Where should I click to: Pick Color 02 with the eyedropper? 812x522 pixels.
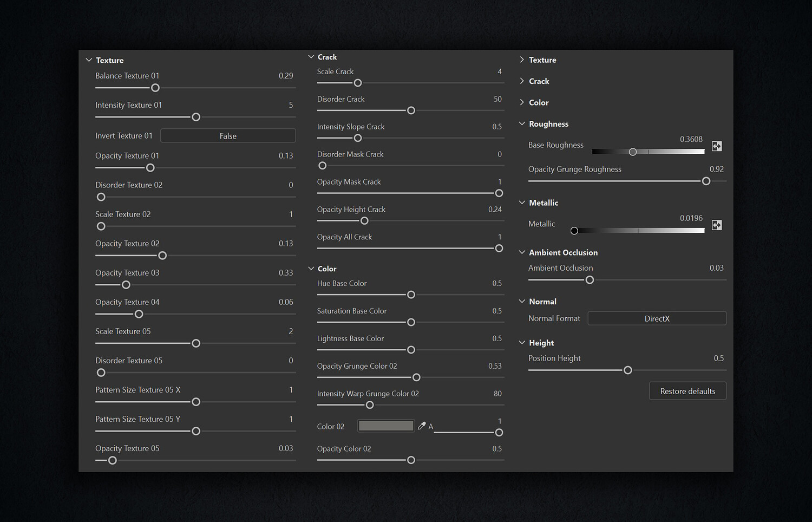click(x=422, y=426)
